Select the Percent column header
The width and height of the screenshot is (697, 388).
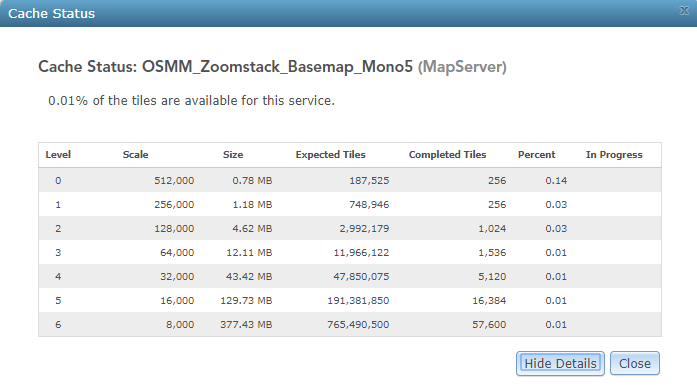[x=537, y=155]
